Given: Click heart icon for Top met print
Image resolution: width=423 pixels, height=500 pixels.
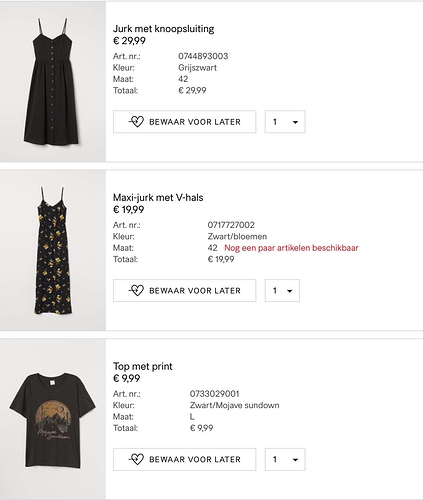Looking at the screenshot, I should tap(136, 459).
